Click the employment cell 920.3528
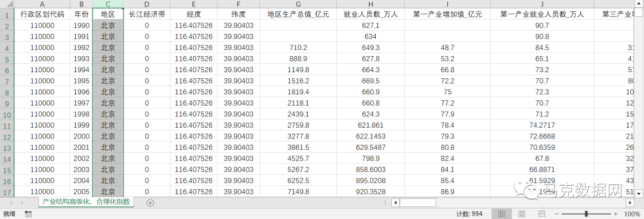Screen dimensions: 644x219 point(370,192)
